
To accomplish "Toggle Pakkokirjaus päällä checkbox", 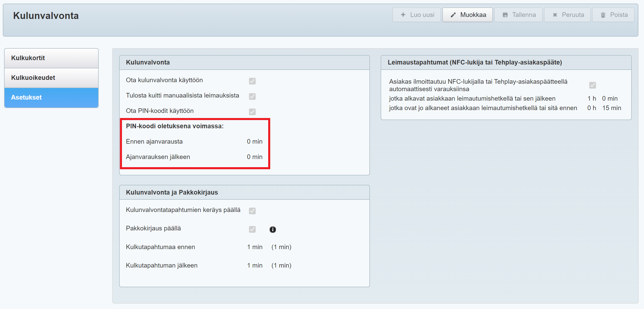I will point(252,229).
